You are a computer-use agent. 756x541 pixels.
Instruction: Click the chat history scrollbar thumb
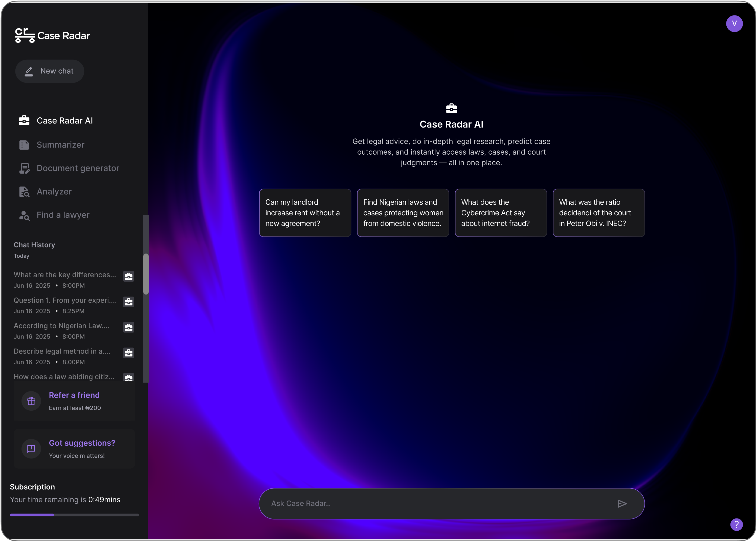point(146,274)
